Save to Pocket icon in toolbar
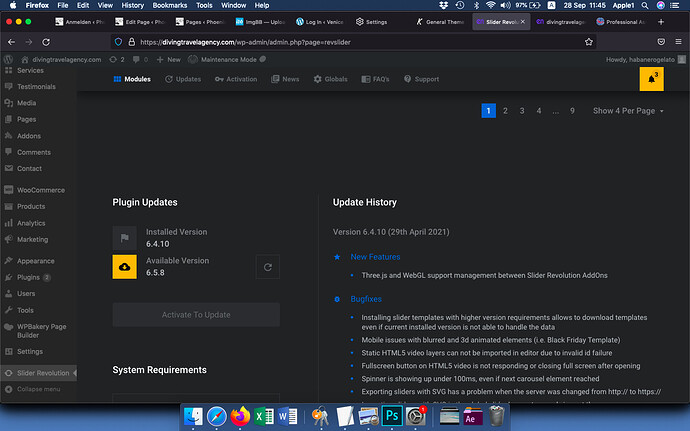 click(x=661, y=42)
